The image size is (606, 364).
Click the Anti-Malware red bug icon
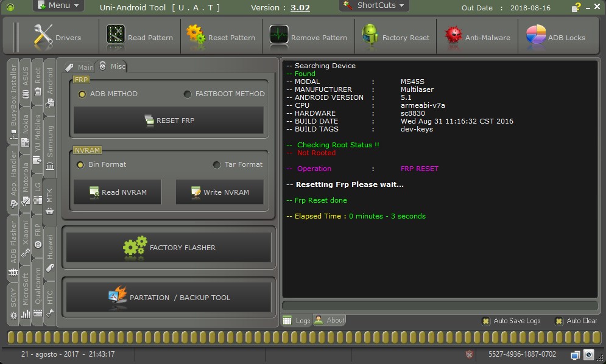point(453,36)
